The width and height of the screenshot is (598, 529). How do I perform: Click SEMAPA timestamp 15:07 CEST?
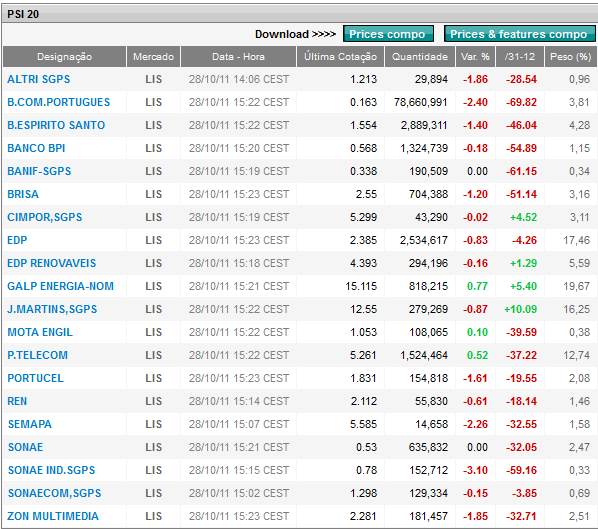pyautogui.click(x=239, y=424)
